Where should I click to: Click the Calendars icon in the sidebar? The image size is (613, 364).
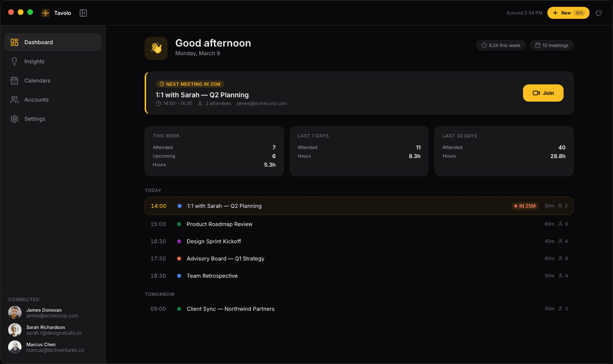coord(14,80)
